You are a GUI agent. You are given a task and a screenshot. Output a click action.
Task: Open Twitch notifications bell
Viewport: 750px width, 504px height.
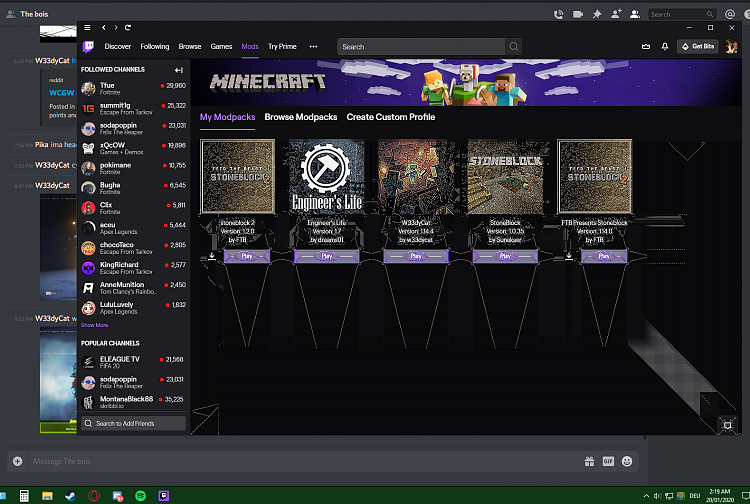coord(665,46)
